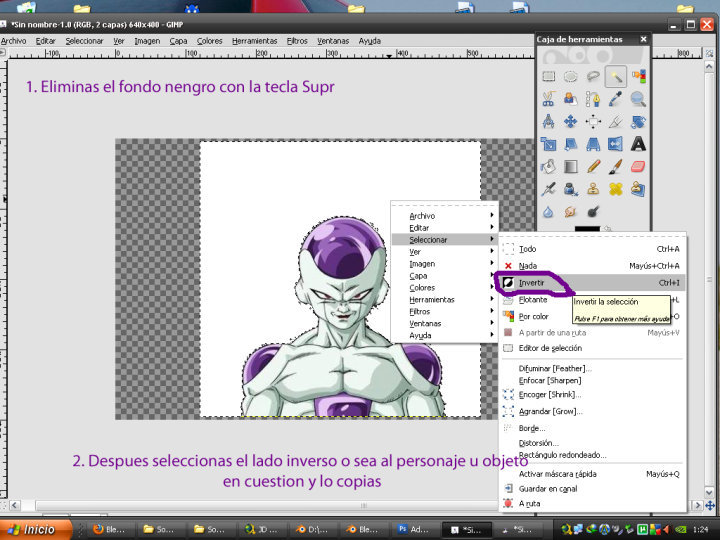
Task: Select the Scale tool
Action: click(x=548, y=144)
